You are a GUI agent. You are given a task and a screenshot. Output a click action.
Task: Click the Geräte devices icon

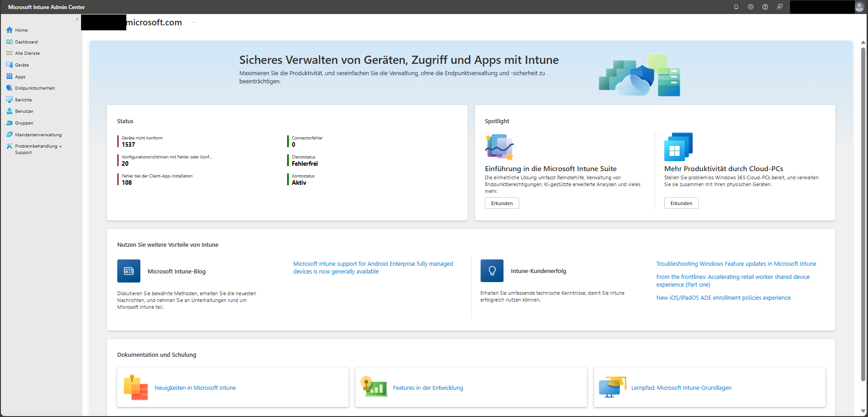[10, 65]
